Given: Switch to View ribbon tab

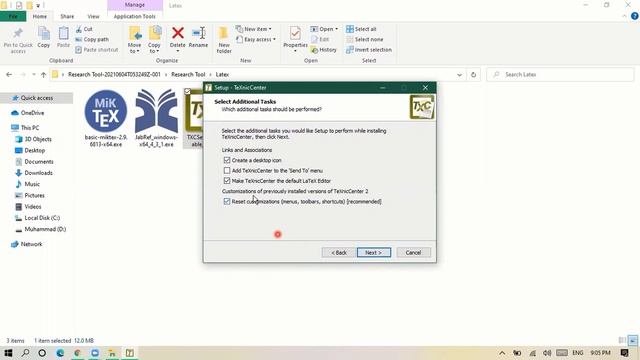Looking at the screenshot, I should (x=93, y=16).
